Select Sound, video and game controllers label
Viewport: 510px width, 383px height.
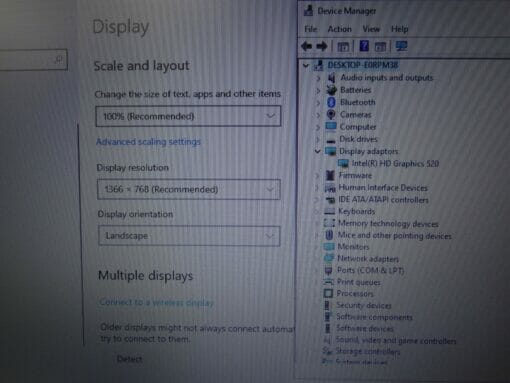pos(396,340)
